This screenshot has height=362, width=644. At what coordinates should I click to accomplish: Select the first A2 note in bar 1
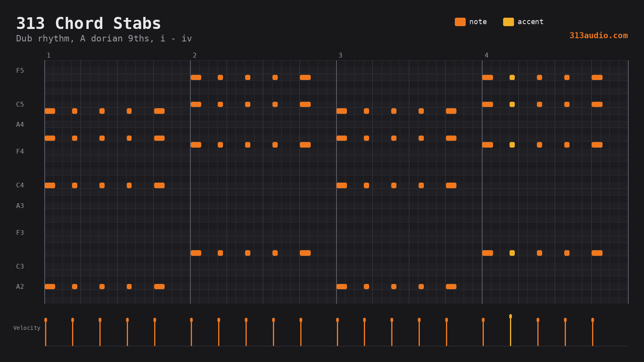(x=50, y=286)
